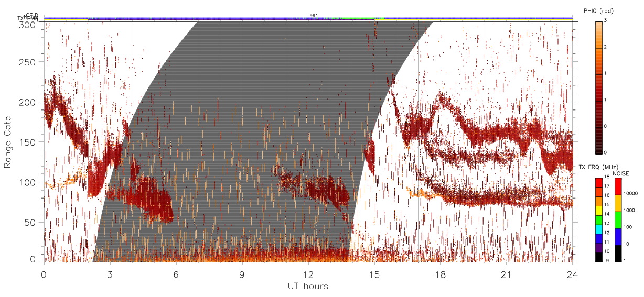
Task: Click the cyan 12 MHz swatch in TX FRQ legend
Action: (598, 229)
